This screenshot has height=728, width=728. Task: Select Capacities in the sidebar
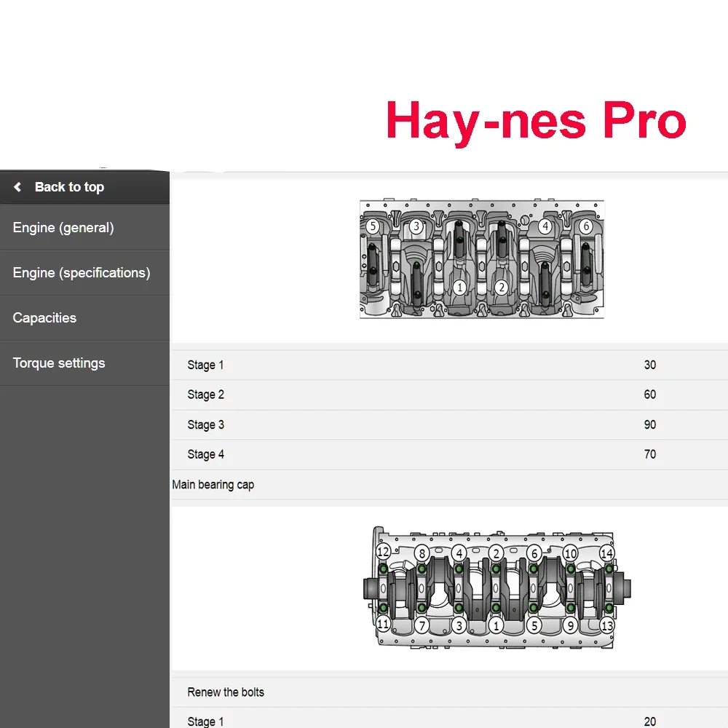tap(85, 318)
